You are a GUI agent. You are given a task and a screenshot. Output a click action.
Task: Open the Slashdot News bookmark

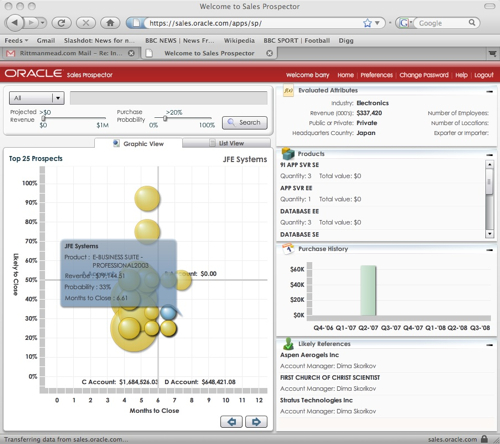(x=99, y=40)
